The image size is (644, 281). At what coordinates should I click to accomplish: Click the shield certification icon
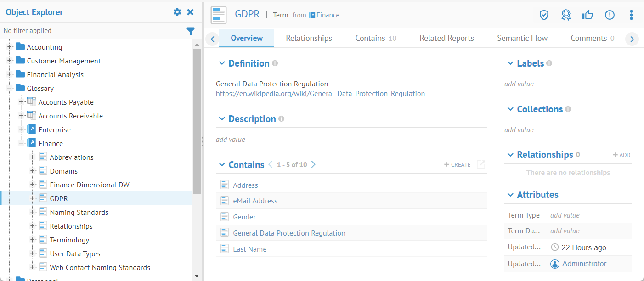(x=544, y=15)
